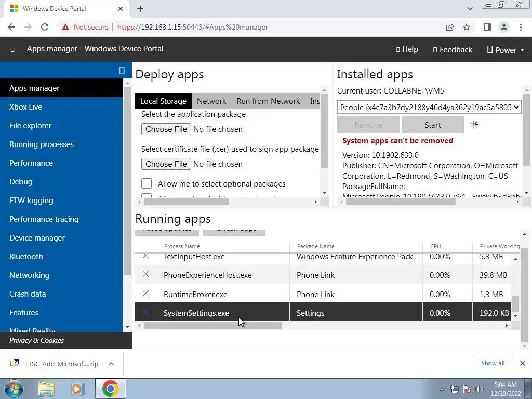Choose File for the application package
The height and width of the screenshot is (399, 532).
(166, 129)
